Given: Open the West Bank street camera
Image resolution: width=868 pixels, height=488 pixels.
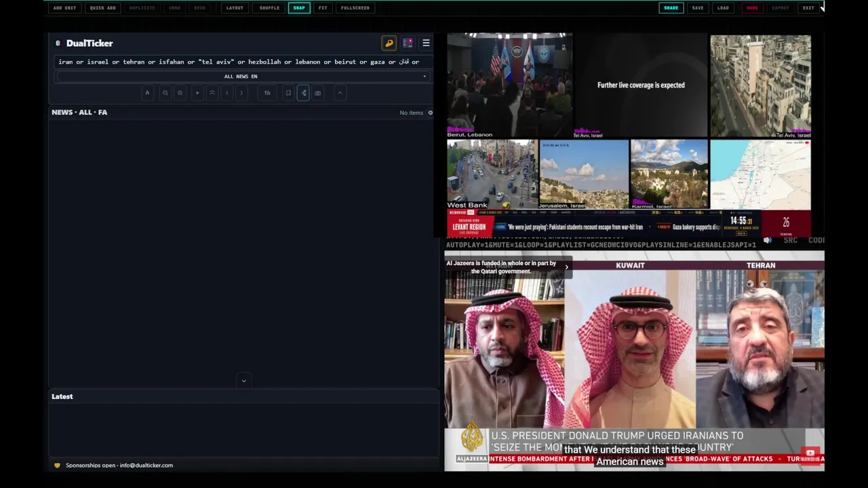Looking at the screenshot, I should click(x=492, y=174).
